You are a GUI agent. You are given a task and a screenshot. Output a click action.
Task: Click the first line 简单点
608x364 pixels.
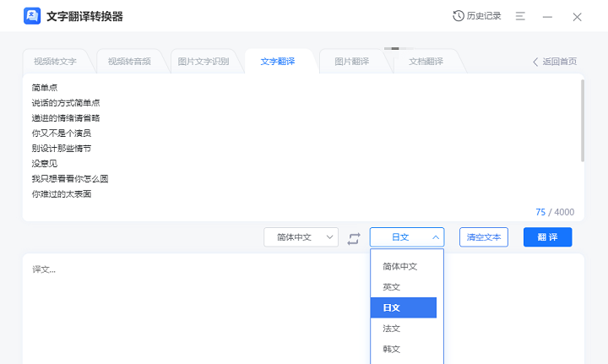click(44, 88)
